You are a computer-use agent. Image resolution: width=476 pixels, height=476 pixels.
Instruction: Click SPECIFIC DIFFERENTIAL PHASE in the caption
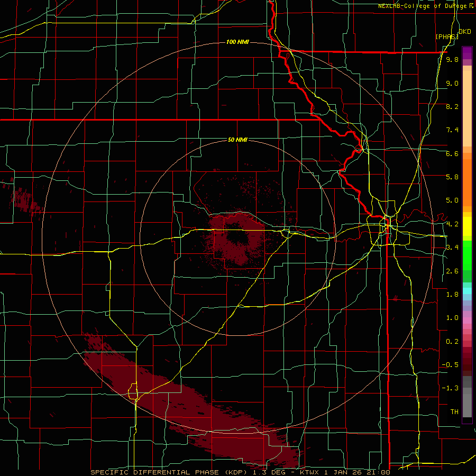pyautogui.click(x=154, y=472)
